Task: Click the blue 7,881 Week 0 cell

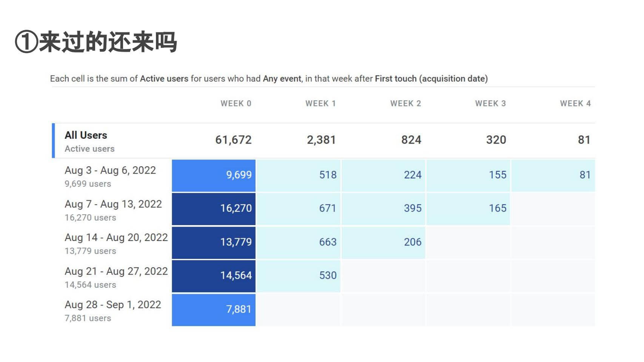Action: [x=214, y=310]
